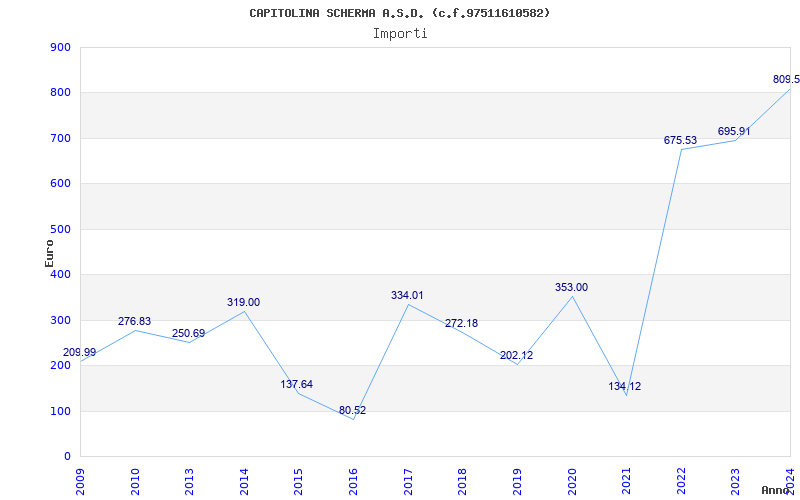Select the 272.18 data label

tap(461, 323)
